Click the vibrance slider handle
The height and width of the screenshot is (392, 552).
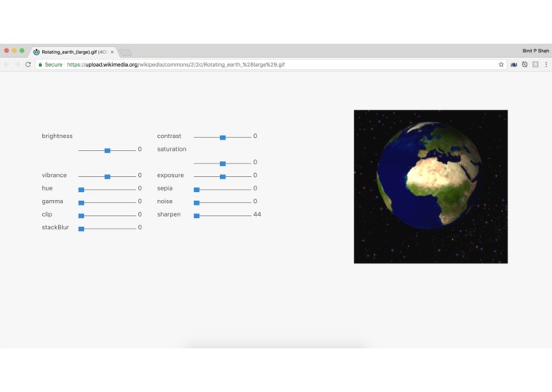point(107,176)
